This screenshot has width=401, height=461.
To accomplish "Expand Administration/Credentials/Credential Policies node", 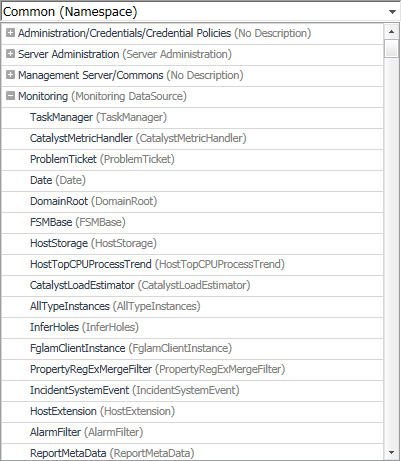I will (x=11, y=33).
